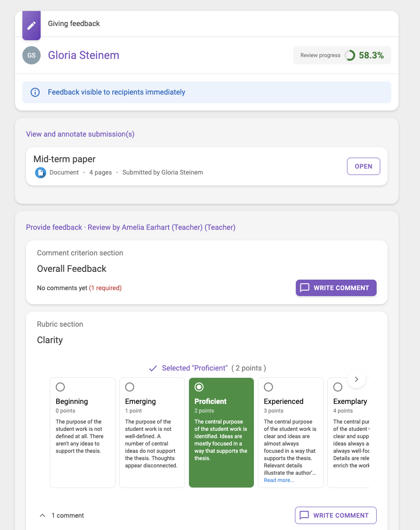Click the checkmark next to Selected Proficient

click(153, 368)
